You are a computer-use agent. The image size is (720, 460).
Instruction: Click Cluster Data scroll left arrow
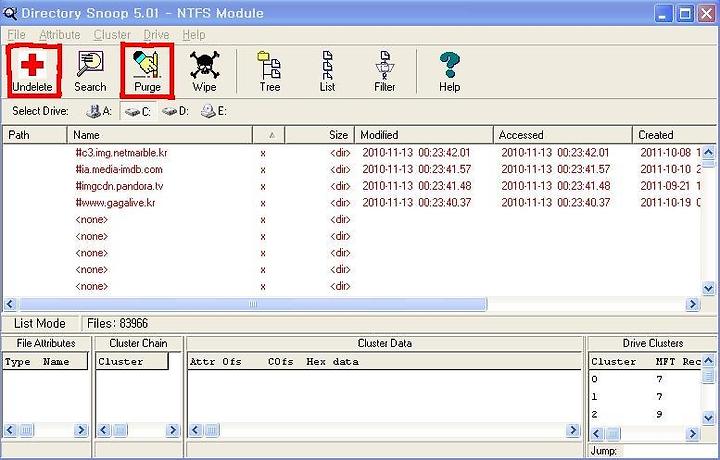(195, 430)
